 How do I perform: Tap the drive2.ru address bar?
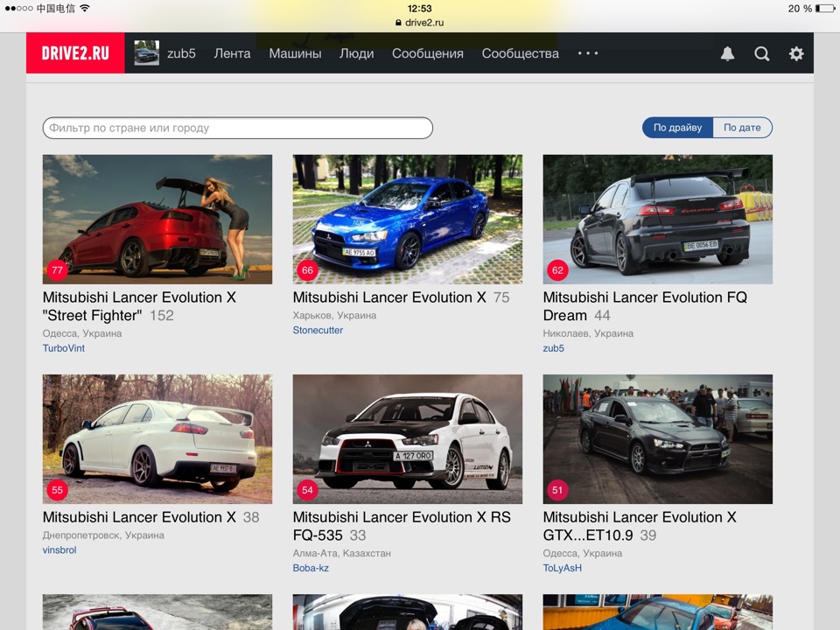(x=419, y=23)
